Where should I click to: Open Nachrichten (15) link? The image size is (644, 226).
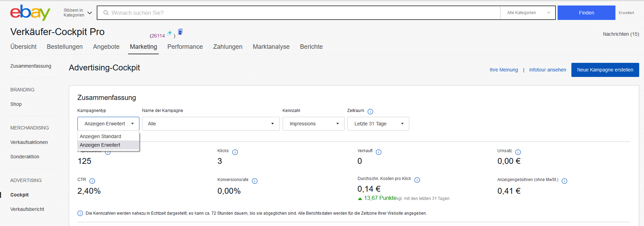(x=621, y=34)
